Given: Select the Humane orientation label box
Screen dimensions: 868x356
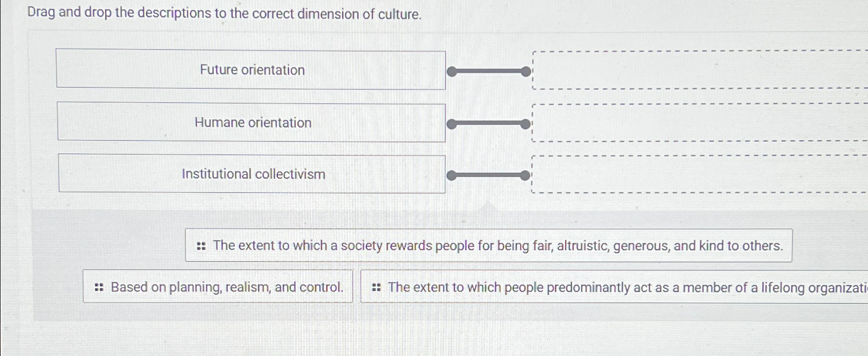Looking at the screenshot, I should (x=251, y=123).
